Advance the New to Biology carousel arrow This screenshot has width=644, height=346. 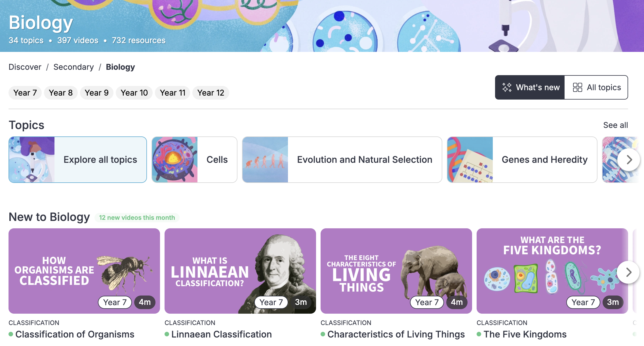pyautogui.click(x=628, y=272)
